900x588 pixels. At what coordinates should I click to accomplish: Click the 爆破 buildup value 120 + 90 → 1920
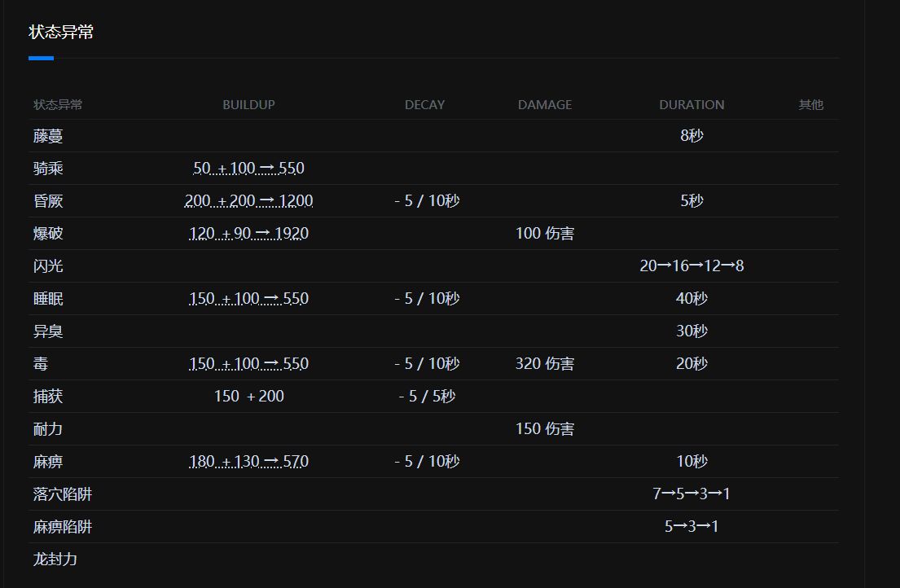[x=248, y=234]
